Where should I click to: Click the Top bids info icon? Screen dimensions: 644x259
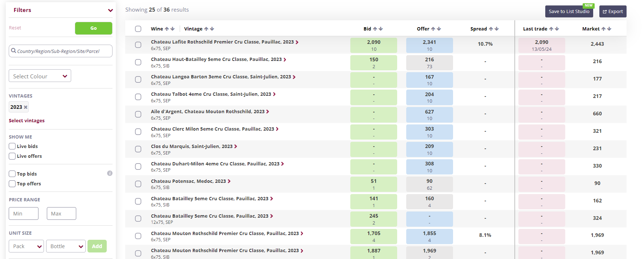click(x=110, y=173)
